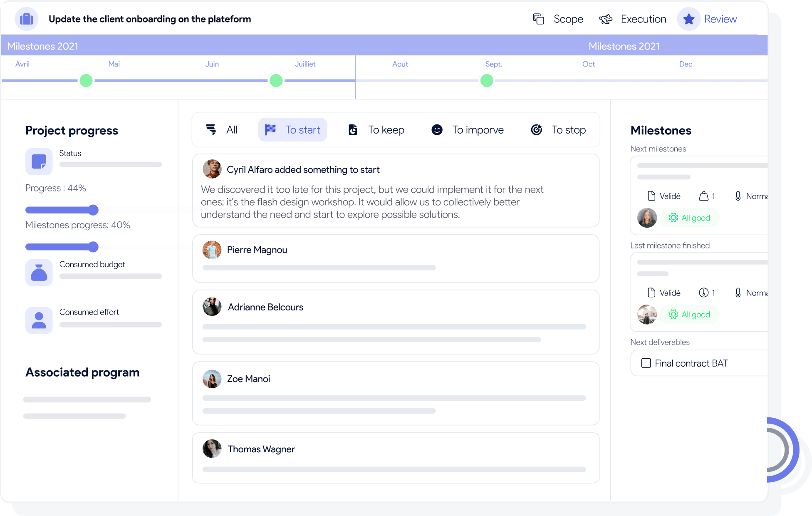Click the Milestones progress 40% slider handle
The height and width of the screenshot is (516, 812).
point(94,247)
